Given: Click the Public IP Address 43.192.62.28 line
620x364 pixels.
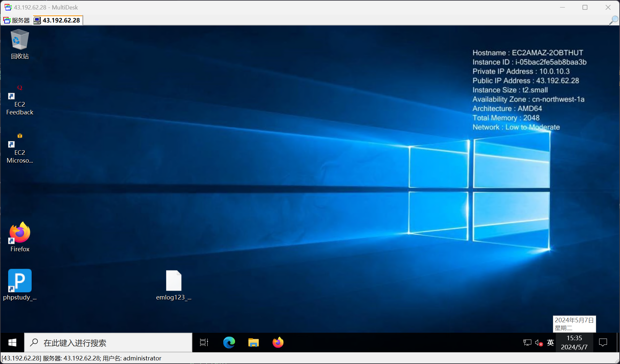Looking at the screenshot, I should tap(526, 80).
